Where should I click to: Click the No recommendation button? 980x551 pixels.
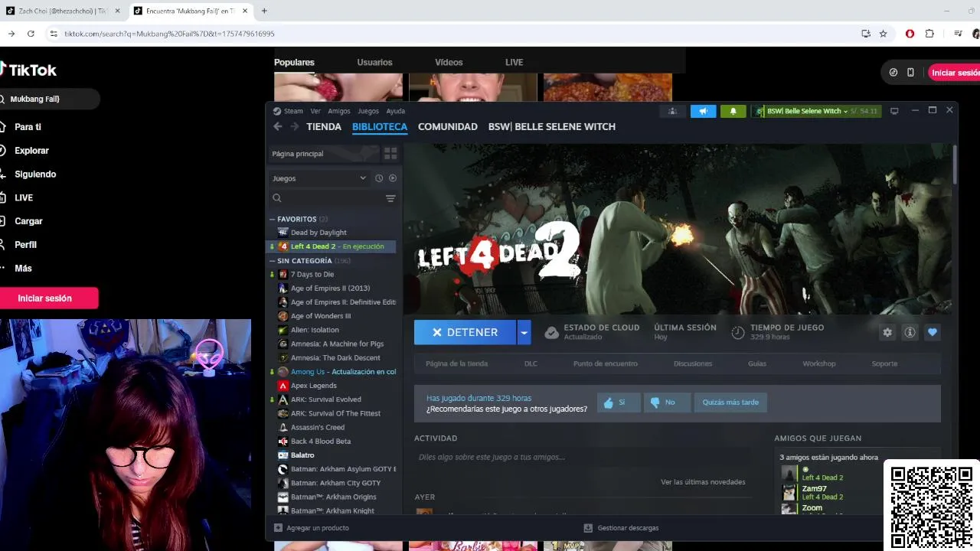(667, 403)
